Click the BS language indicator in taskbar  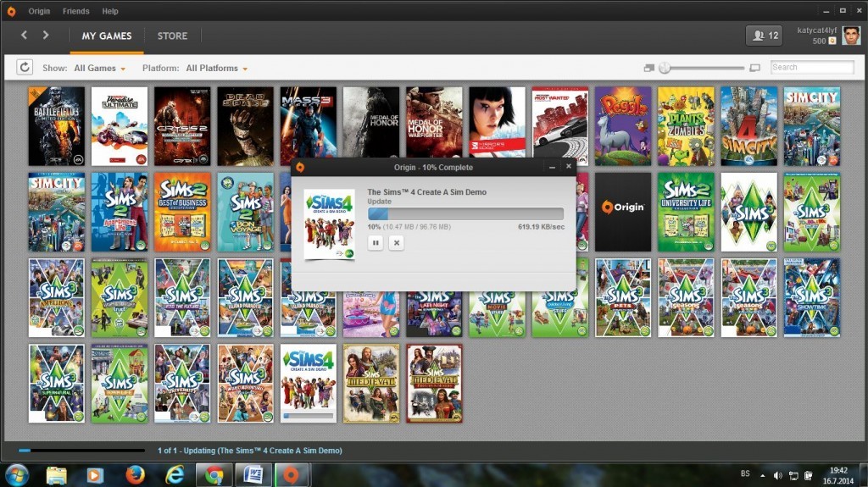click(745, 473)
